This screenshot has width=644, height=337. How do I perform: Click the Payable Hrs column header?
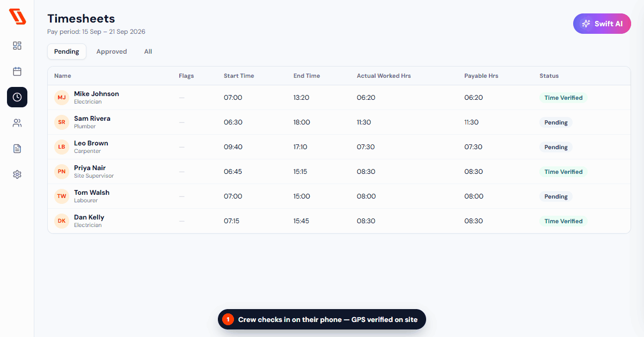tap(481, 76)
